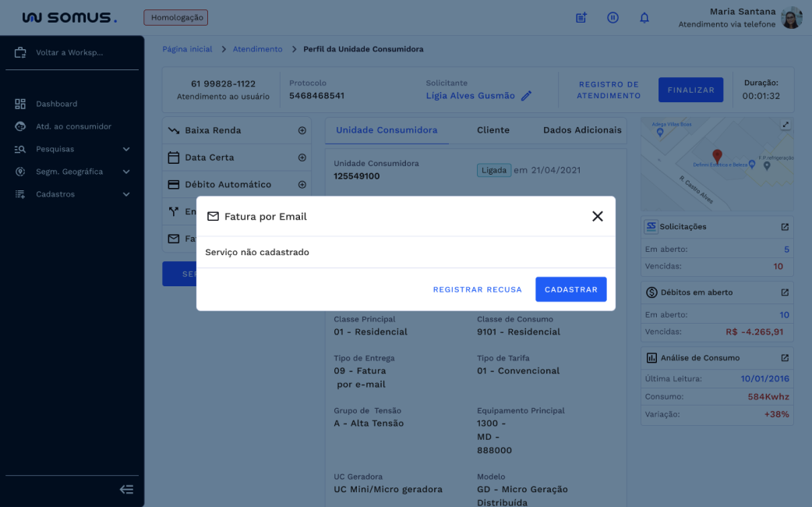Open the new registration note icon in header
Screen dimensions: 812x507
(581, 17)
